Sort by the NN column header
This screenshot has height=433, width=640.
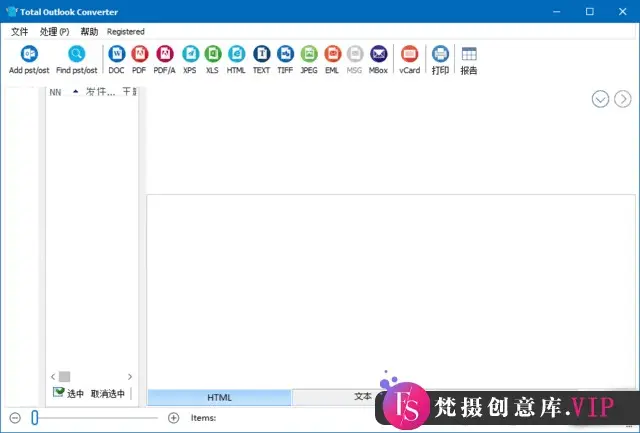coord(56,92)
